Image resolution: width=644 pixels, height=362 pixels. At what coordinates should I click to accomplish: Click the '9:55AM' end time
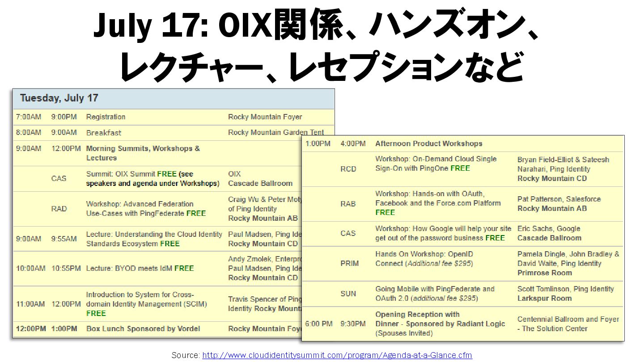(64, 239)
